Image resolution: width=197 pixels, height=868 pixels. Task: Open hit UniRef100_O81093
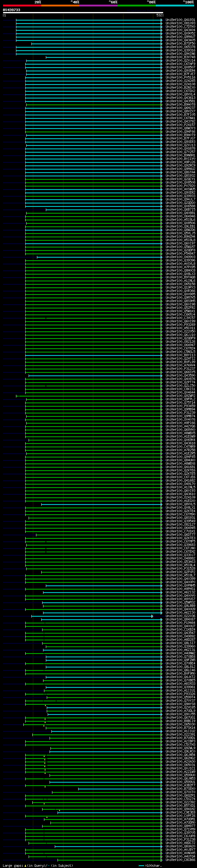(x=180, y=23)
